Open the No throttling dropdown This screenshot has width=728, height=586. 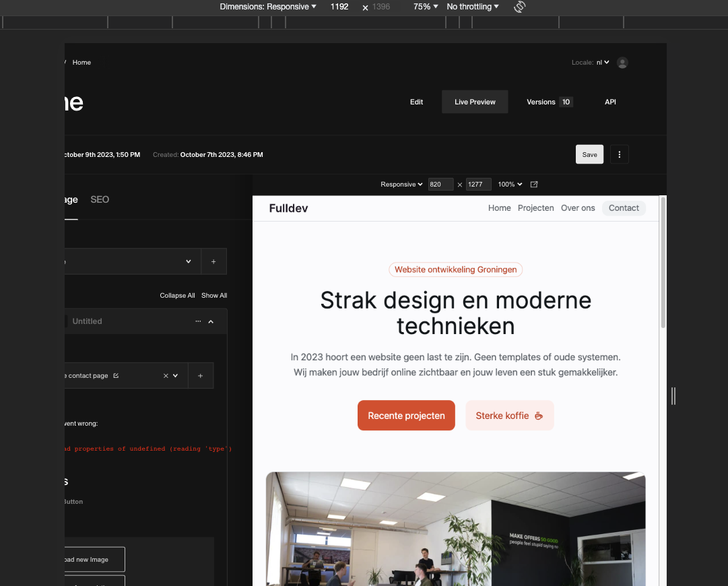click(x=472, y=7)
